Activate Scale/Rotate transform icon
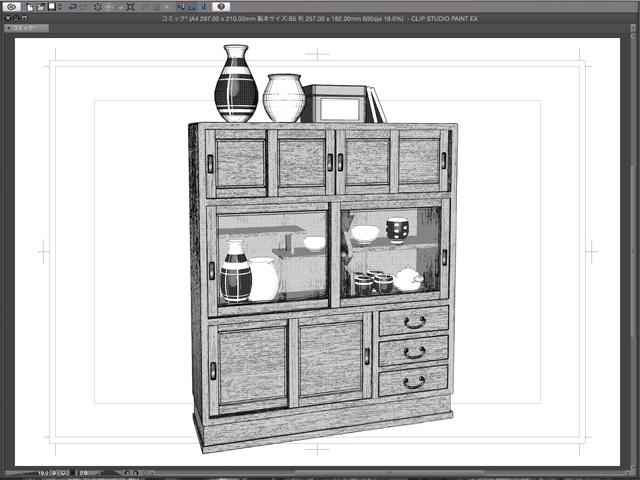Image resolution: width=640 pixels, height=480 pixels. point(131,7)
